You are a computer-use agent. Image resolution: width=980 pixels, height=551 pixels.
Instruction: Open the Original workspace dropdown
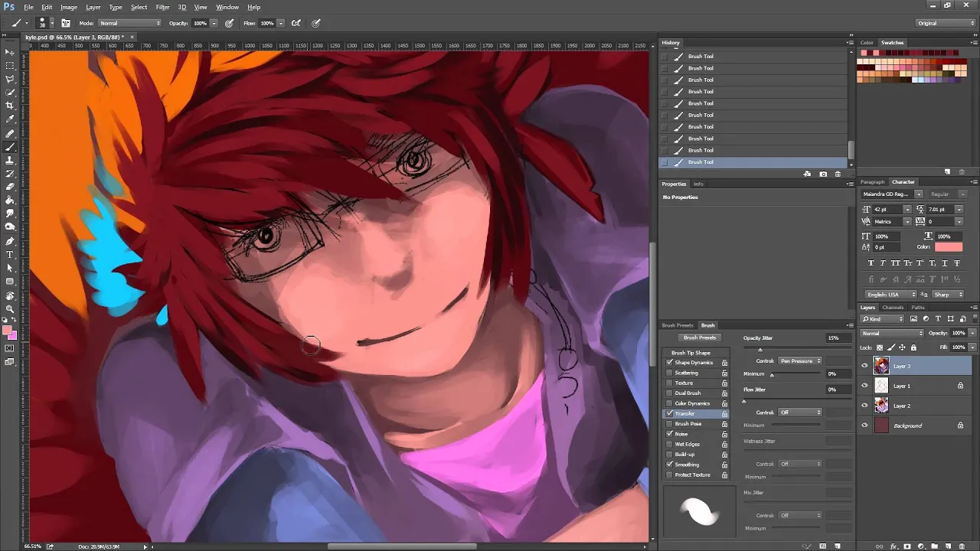pyautogui.click(x=946, y=23)
